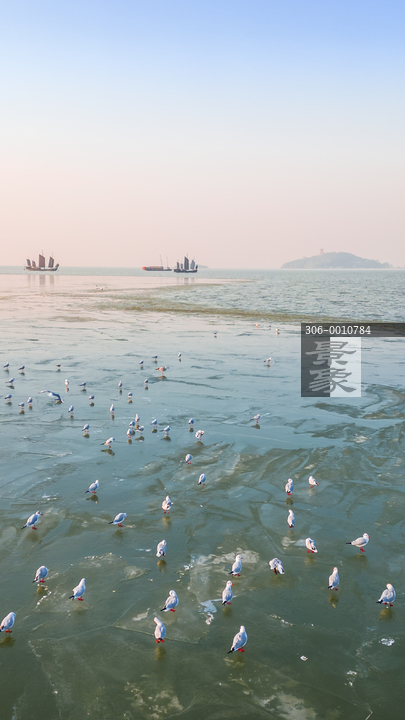Click the dark character half of the watermark
Screen dimensions: 405x720
[315, 367]
